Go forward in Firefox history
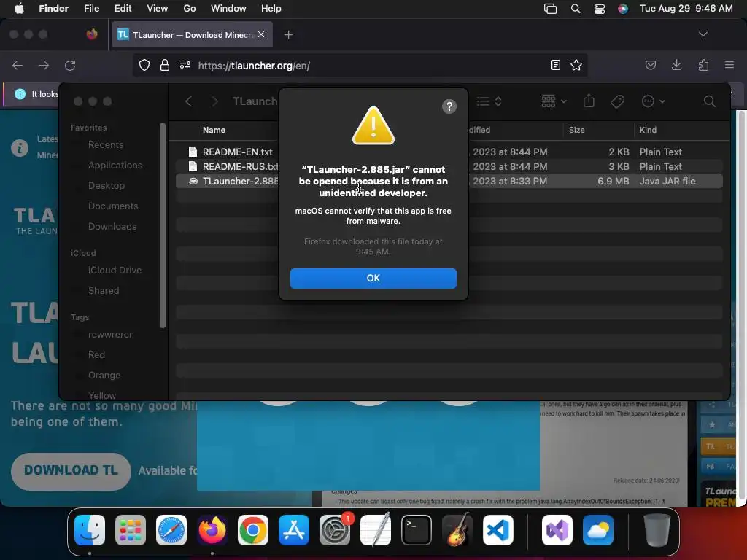This screenshot has width=747, height=560. (44, 65)
